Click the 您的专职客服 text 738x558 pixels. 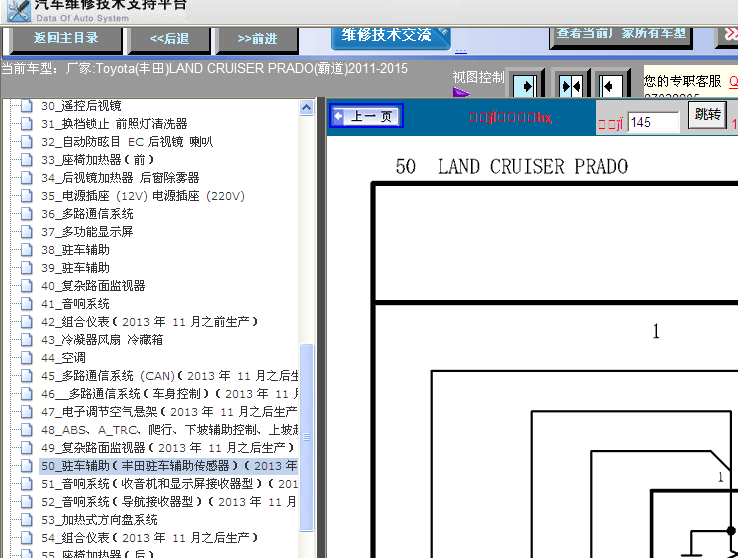point(682,81)
